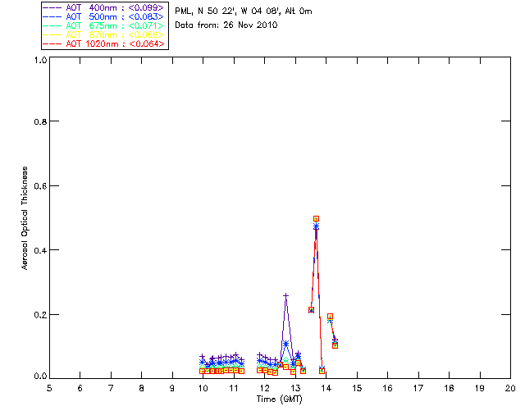Click the first purple data point at 10 GMT
The width and height of the screenshot is (525, 420).
tap(203, 357)
